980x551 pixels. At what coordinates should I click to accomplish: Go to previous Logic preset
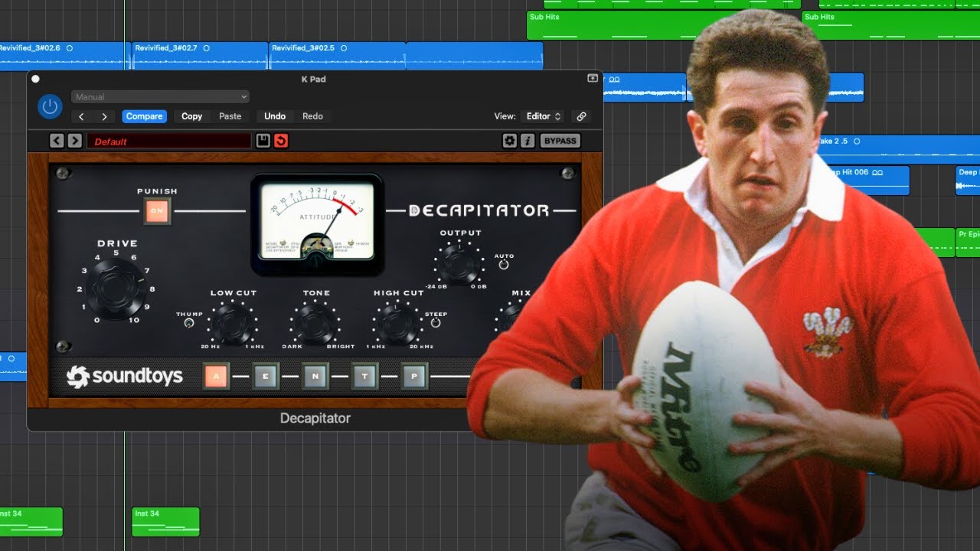pos(82,116)
